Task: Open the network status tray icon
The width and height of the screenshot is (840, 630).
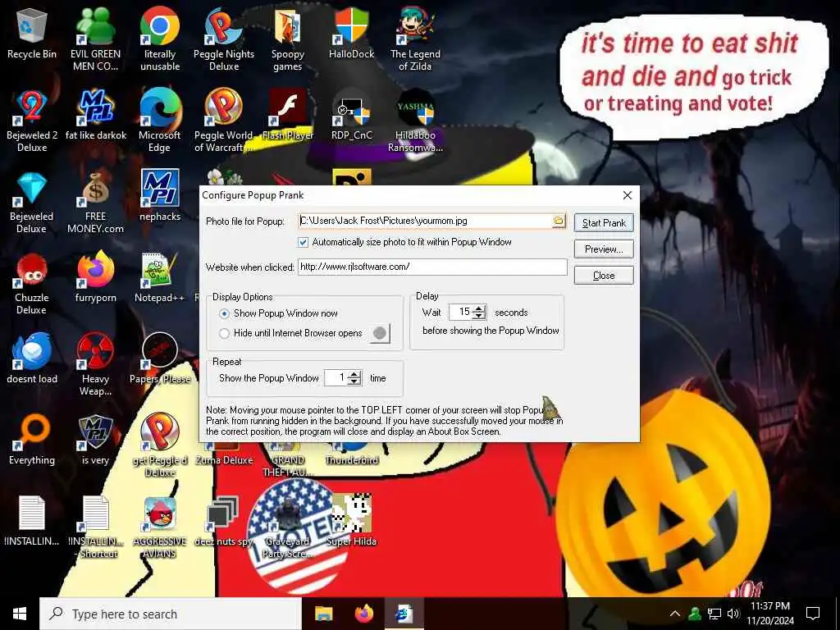Action: point(714,614)
